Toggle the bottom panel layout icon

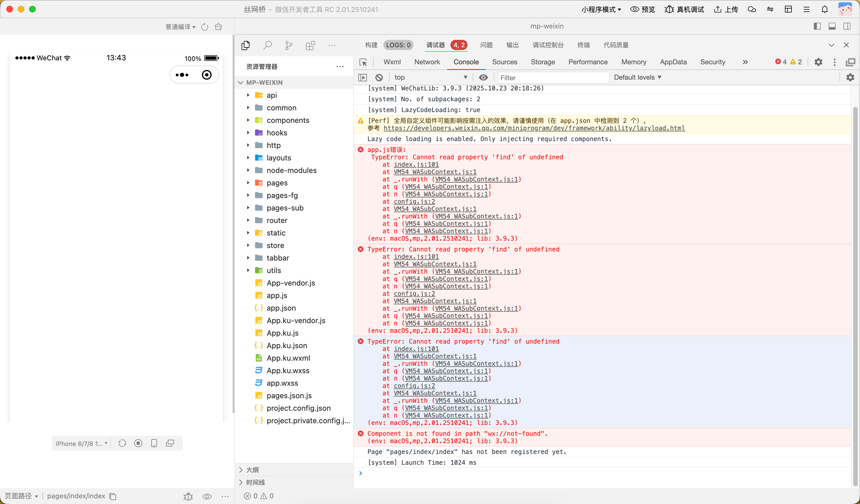tap(832, 26)
